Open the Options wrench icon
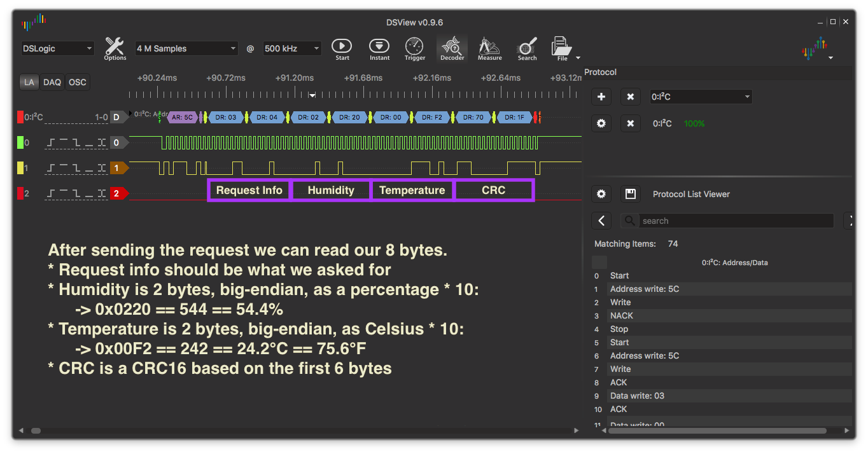Screen dimensions: 868x454 [115, 48]
